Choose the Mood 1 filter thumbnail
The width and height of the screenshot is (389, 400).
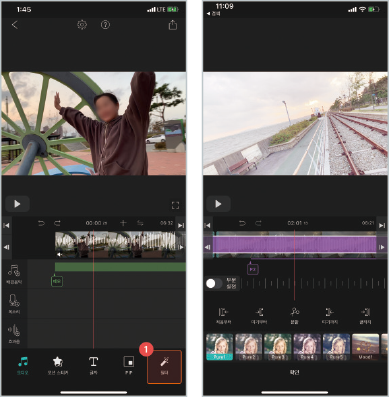pyautogui.click(x=365, y=347)
